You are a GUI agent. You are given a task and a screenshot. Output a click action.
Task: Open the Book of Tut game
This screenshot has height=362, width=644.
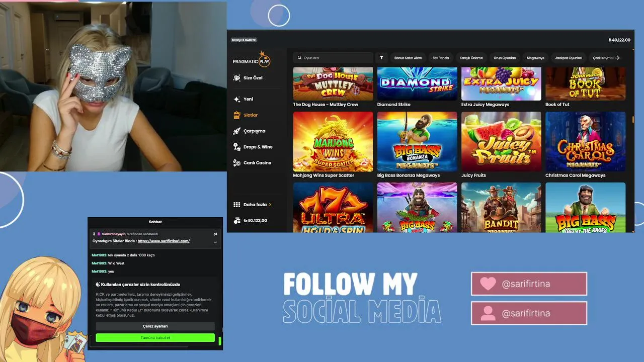pyautogui.click(x=586, y=84)
